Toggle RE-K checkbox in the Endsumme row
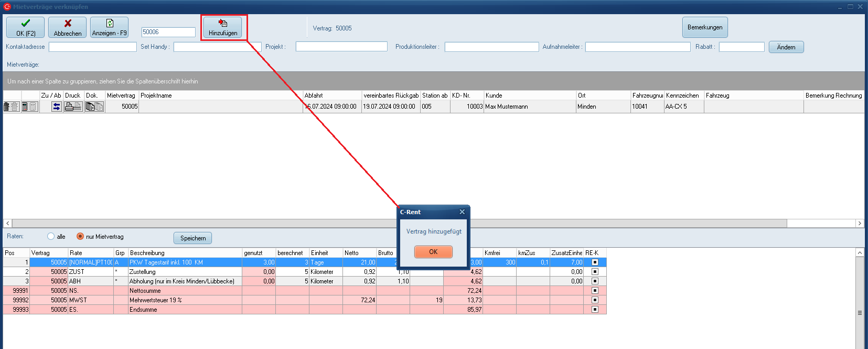This screenshot has width=868, height=349. click(x=595, y=310)
